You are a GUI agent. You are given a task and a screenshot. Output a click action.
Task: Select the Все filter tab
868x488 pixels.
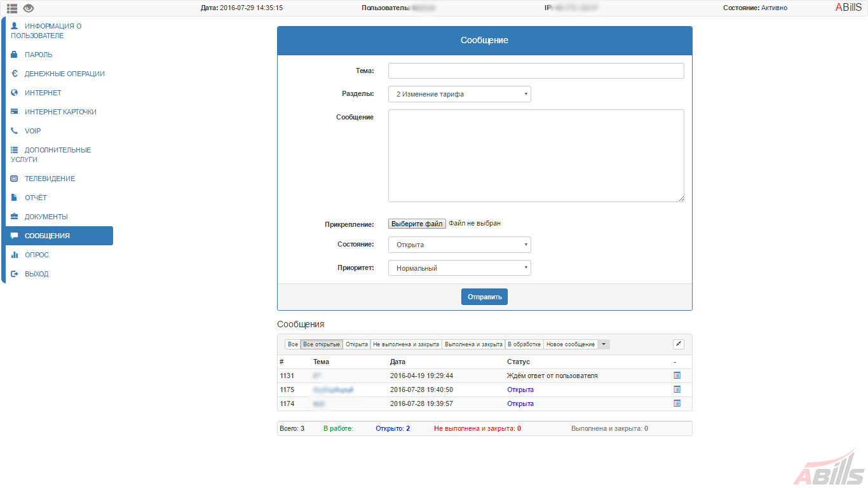pos(292,344)
